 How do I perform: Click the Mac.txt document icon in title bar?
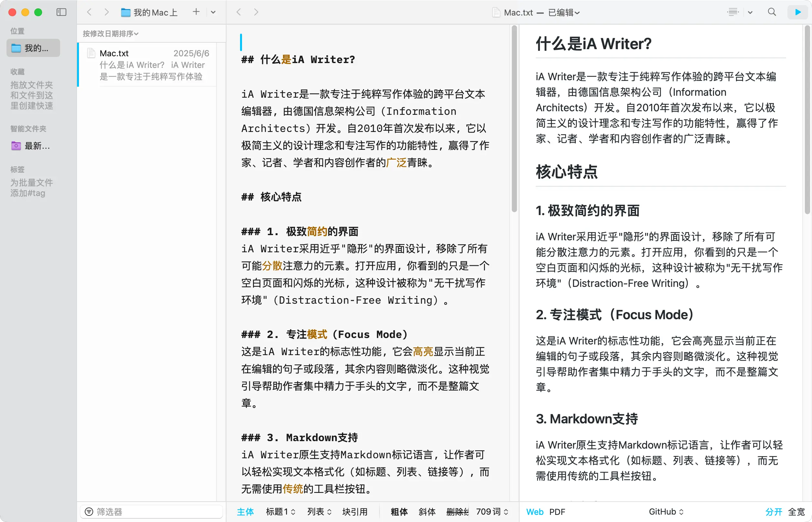[x=496, y=13]
